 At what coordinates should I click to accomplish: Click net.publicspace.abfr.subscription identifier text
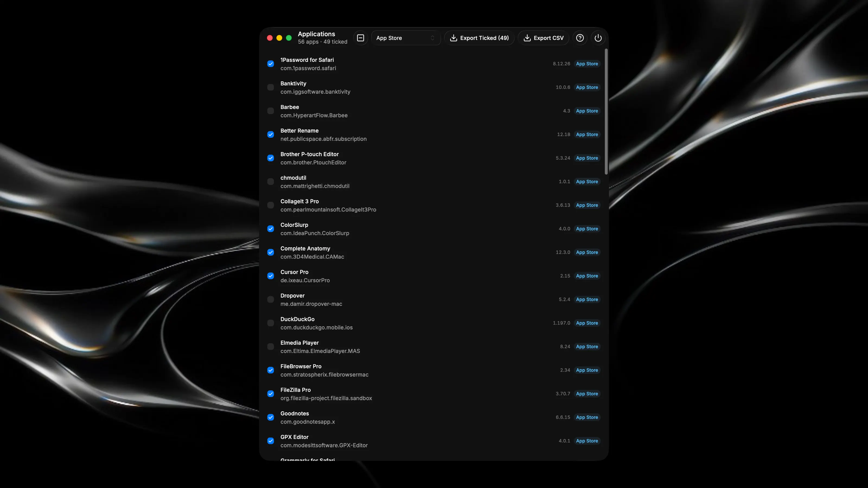(x=324, y=139)
